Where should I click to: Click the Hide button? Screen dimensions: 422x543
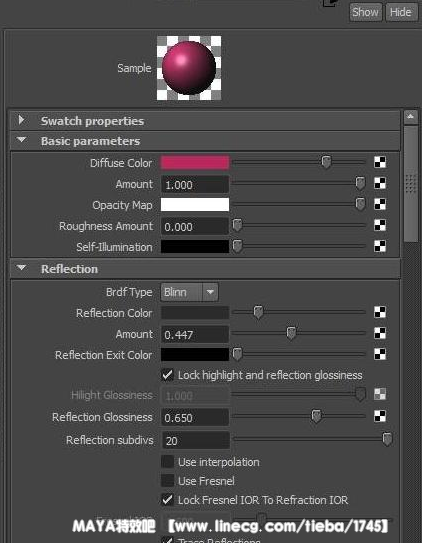pyautogui.click(x=401, y=12)
